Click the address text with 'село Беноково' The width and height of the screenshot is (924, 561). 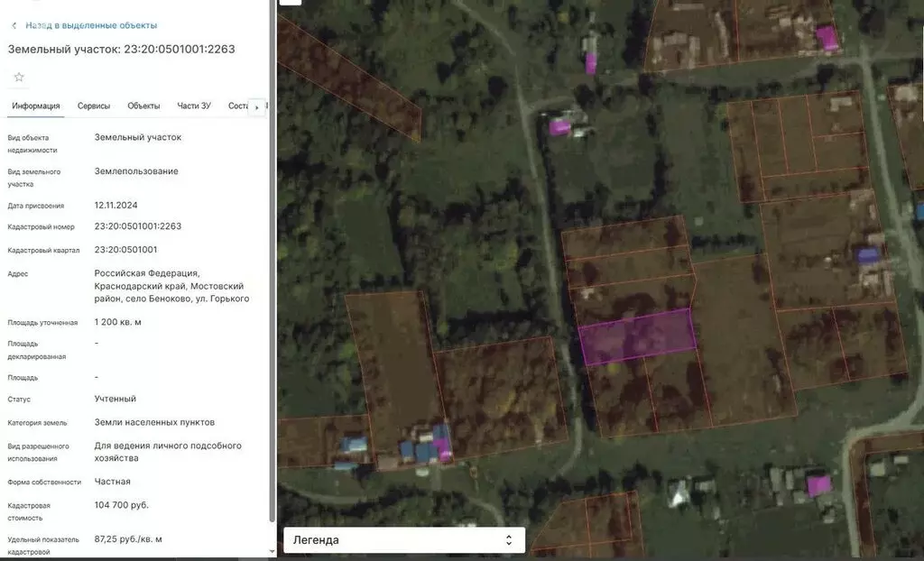tap(171, 286)
